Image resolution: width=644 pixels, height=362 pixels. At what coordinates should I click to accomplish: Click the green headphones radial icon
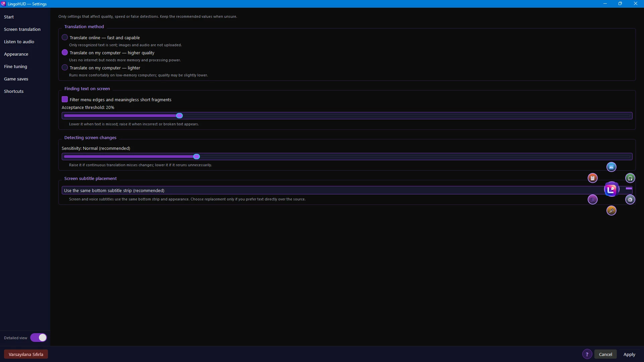coord(630,178)
